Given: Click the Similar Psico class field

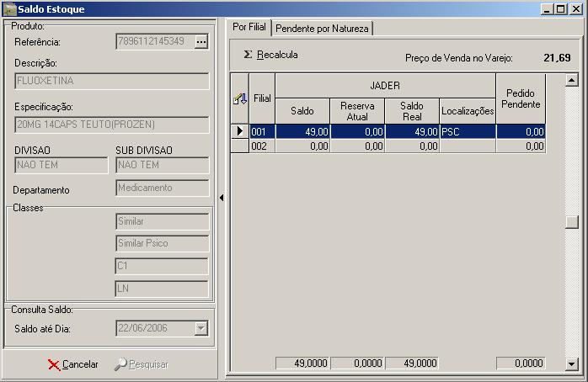Looking at the screenshot, I should [x=163, y=243].
